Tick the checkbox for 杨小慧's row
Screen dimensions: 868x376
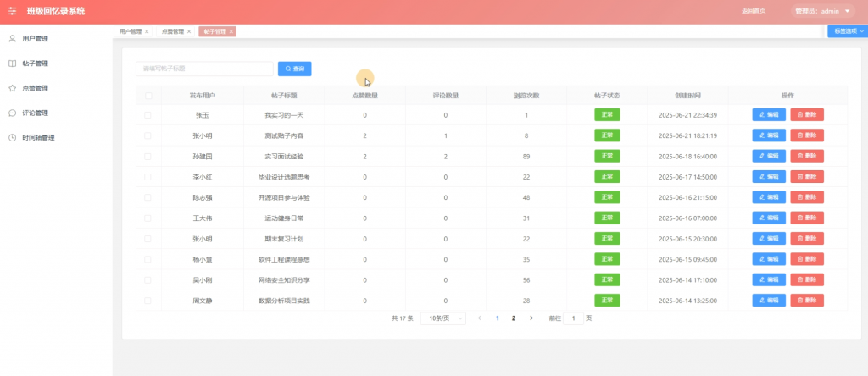[x=147, y=259]
